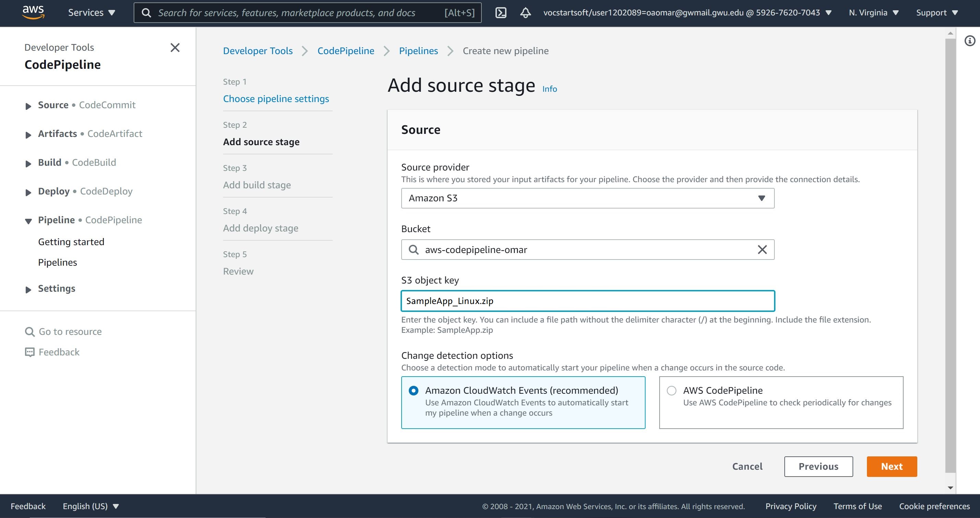Expand the Artifacts CodeArtifact section
This screenshot has width=980, height=518.
click(28, 135)
